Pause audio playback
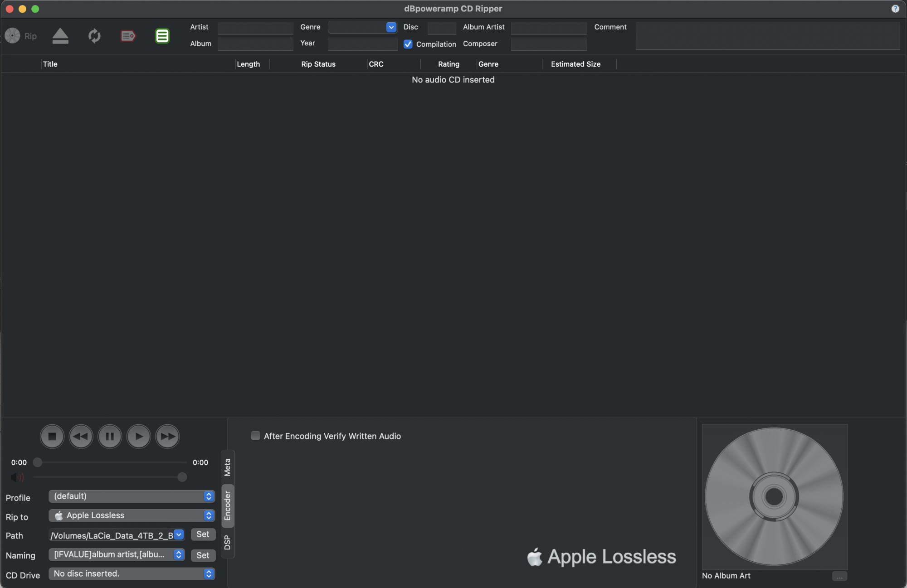Image resolution: width=907 pixels, height=588 pixels. 110,437
